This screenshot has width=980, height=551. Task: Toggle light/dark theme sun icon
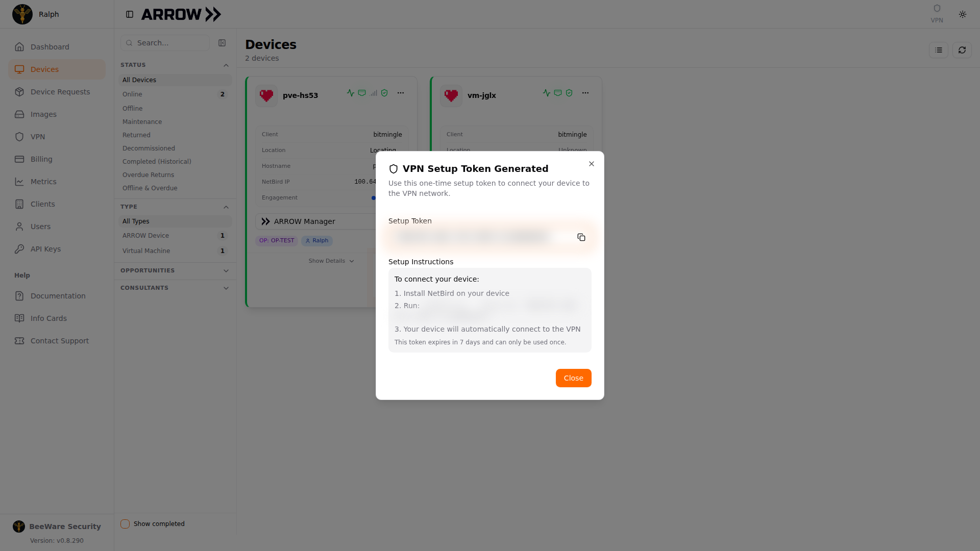[963, 14]
